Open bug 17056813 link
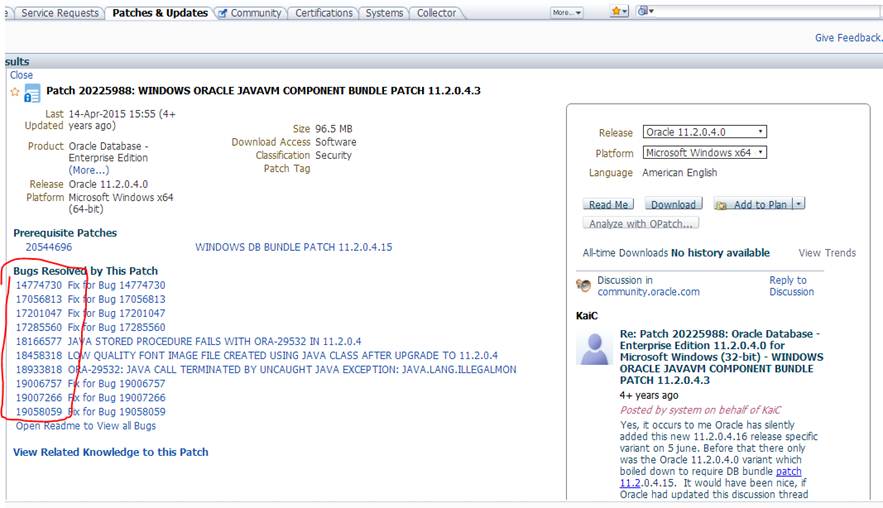 (x=38, y=299)
